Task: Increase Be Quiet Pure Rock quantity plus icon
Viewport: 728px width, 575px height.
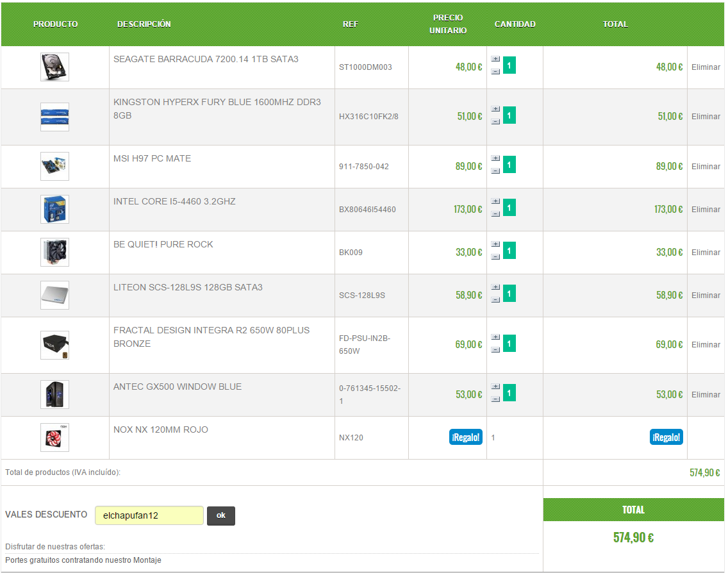Action: 495,244
